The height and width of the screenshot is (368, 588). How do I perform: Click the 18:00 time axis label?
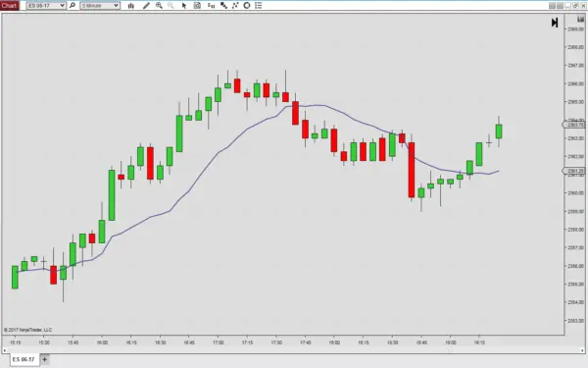pos(334,342)
